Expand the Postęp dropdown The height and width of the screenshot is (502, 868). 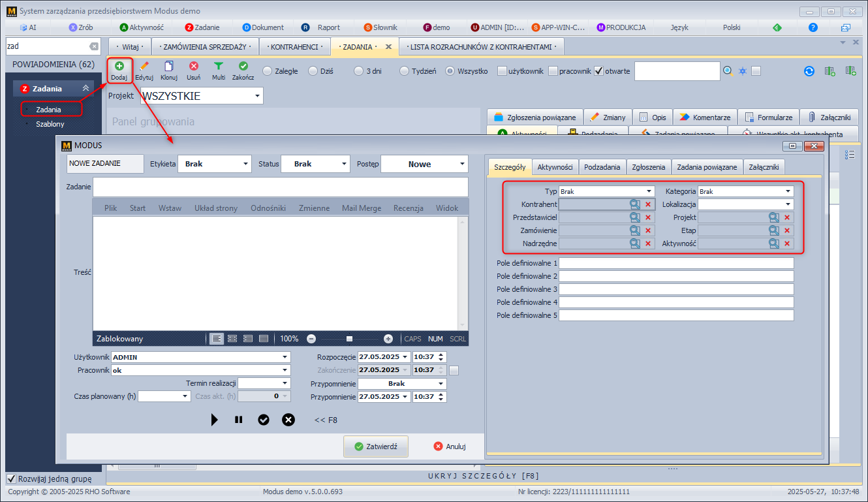(x=462, y=165)
